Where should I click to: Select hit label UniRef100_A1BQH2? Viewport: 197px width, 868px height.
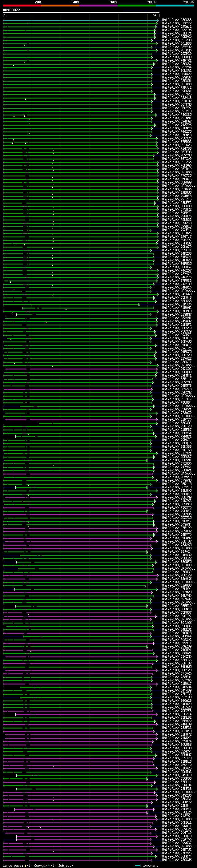tap(177, 308)
